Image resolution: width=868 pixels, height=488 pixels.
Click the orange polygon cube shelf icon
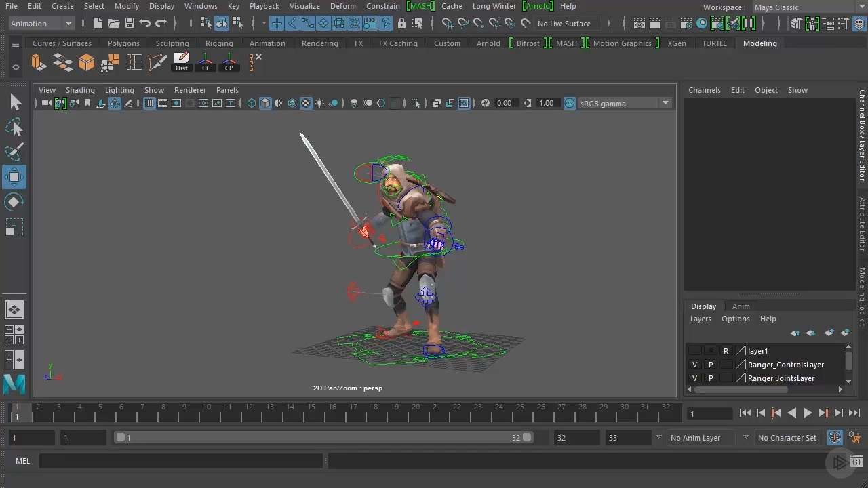tap(86, 62)
